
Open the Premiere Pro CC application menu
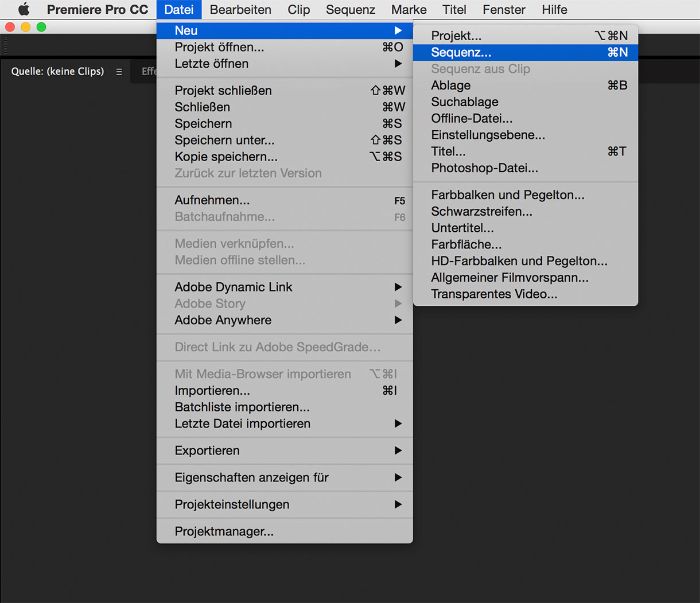point(98,10)
